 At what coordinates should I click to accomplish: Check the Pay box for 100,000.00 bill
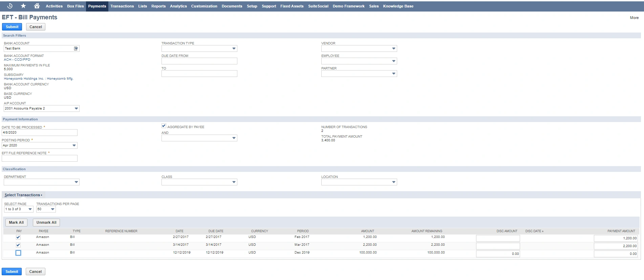(x=18, y=253)
